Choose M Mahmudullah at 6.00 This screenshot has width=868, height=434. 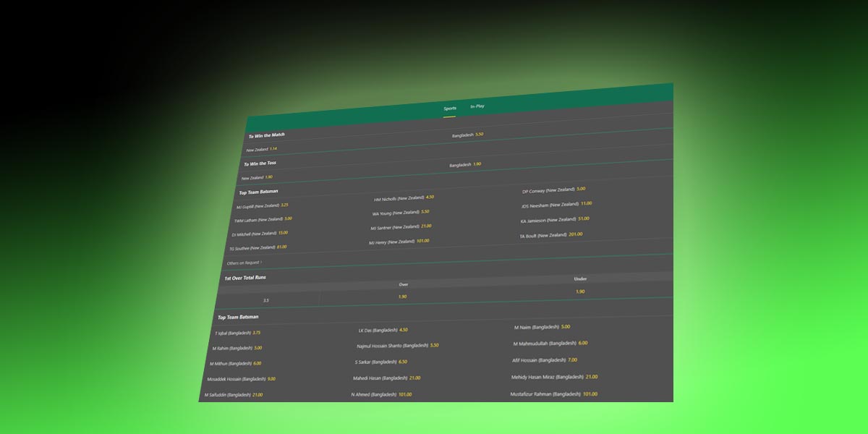(550, 343)
